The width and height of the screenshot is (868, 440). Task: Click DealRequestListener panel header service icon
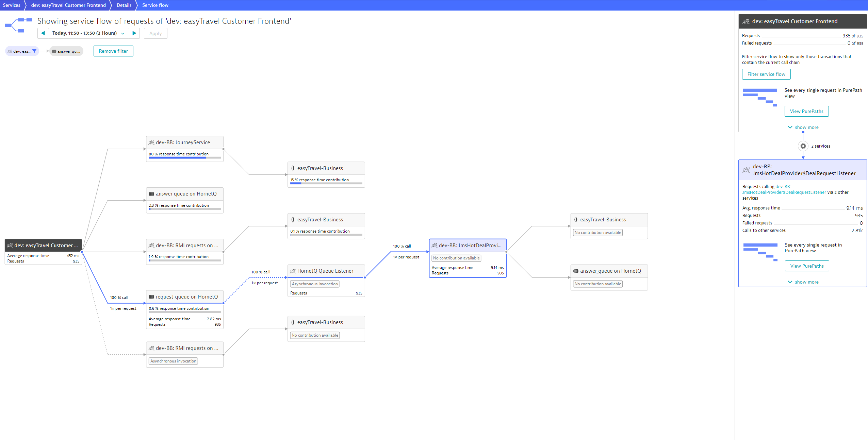tap(746, 170)
